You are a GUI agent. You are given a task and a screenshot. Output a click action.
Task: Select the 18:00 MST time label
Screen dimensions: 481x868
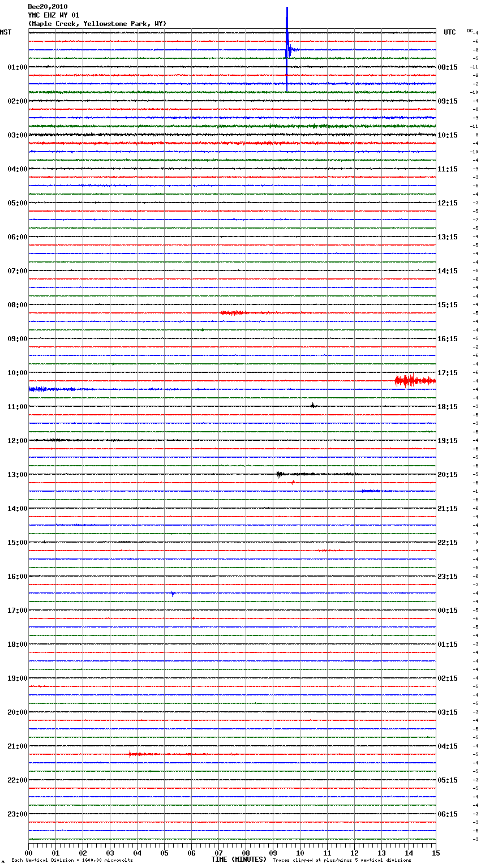(x=18, y=644)
